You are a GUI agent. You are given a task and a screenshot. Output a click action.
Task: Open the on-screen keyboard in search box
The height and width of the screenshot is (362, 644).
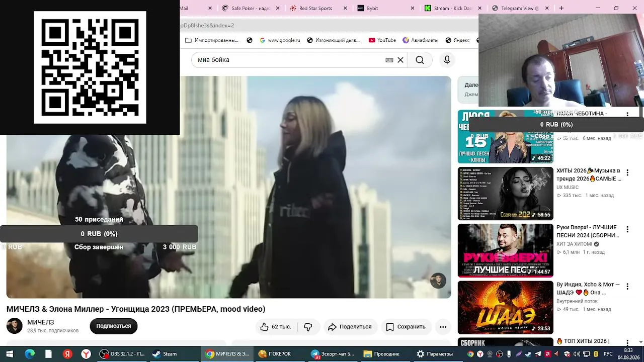389,60
